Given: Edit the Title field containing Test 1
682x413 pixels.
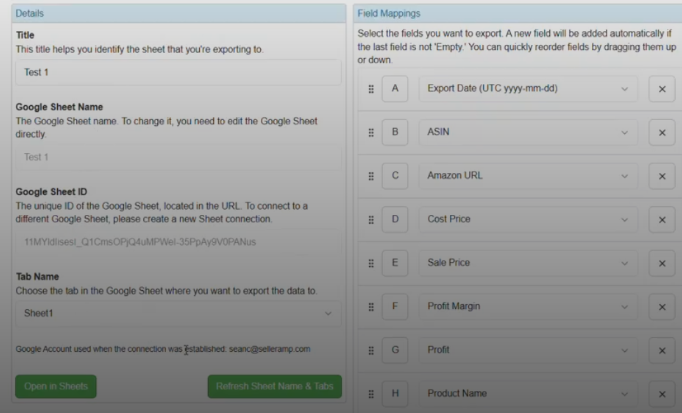Looking at the screenshot, I should tap(178, 72).
